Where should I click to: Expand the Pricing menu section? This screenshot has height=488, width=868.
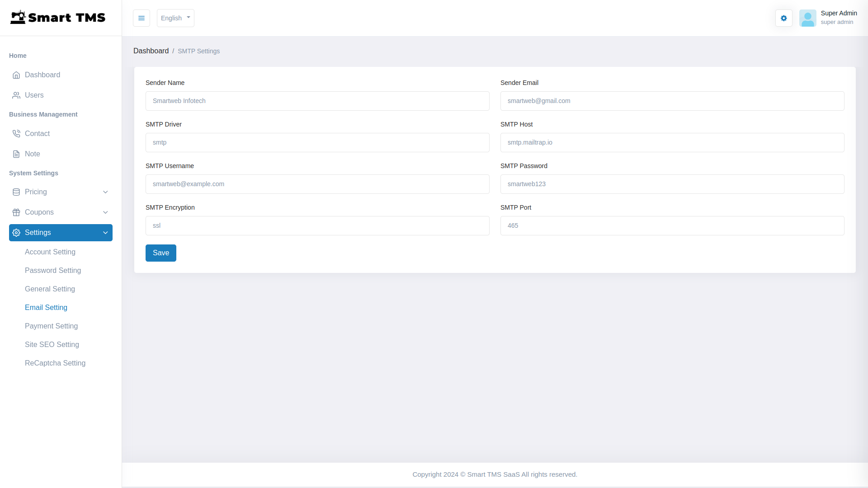coord(105,192)
